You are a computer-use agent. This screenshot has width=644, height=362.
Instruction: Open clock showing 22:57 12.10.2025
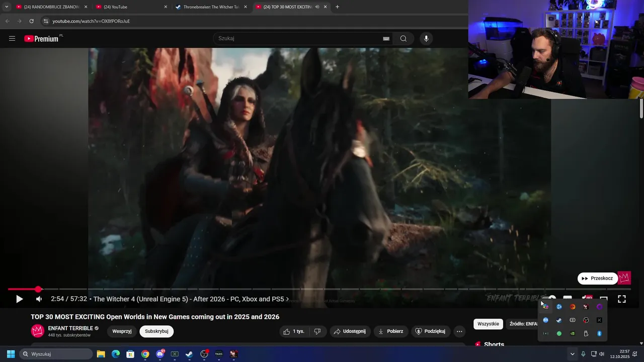click(620, 354)
